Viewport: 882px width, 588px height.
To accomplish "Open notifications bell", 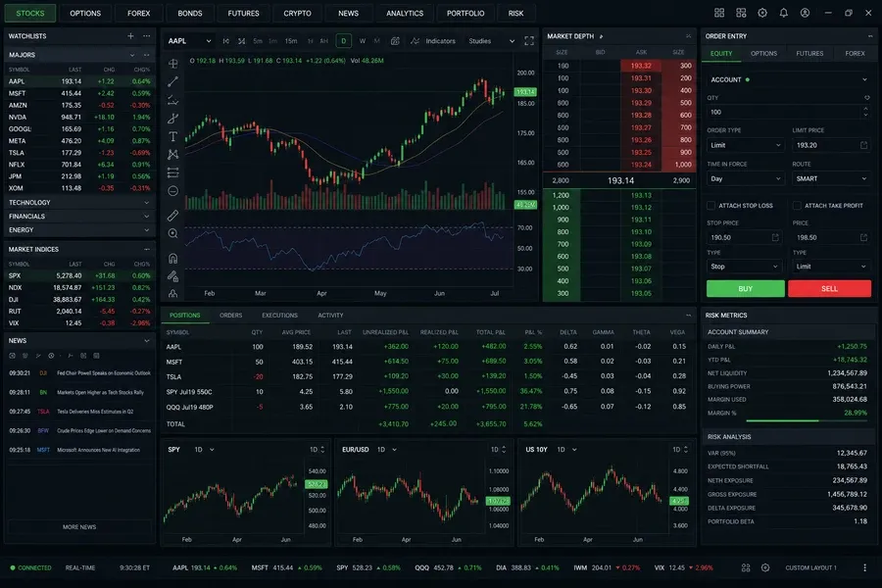I will point(784,13).
